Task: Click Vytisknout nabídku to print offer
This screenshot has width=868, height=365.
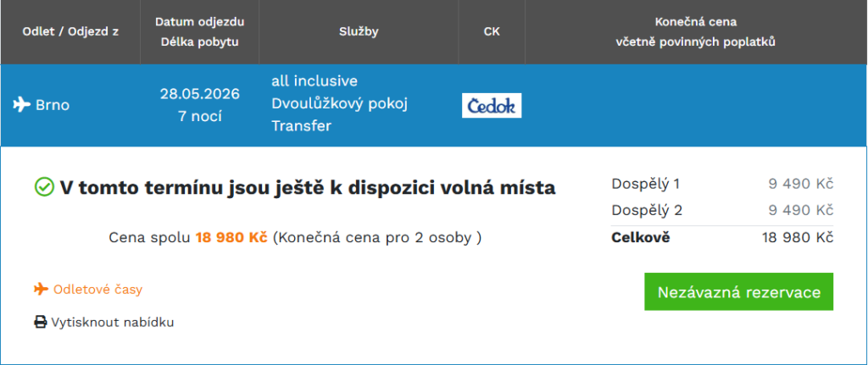Action: (x=112, y=322)
